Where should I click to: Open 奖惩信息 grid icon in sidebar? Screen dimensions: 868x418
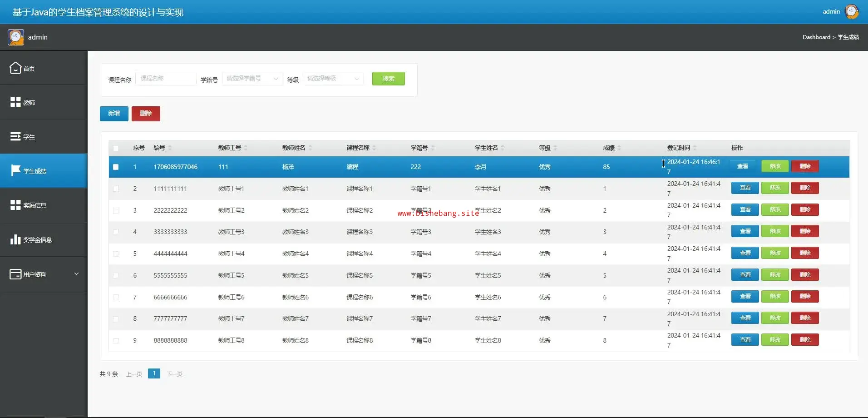[15, 205]
